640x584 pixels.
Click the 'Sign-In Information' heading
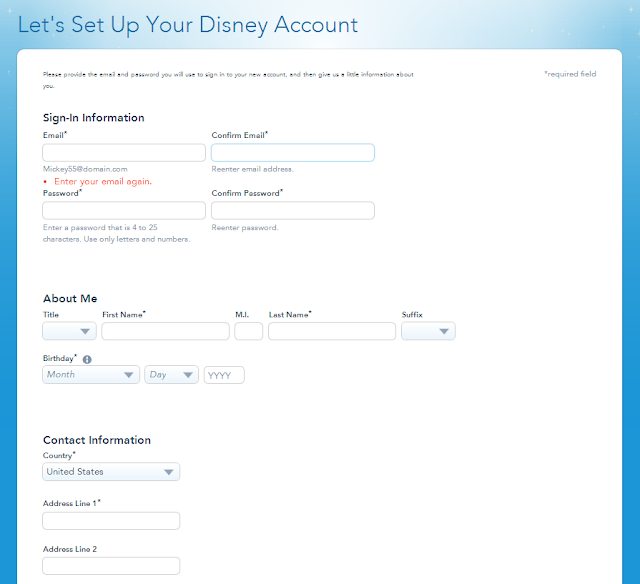pos(93,118)
